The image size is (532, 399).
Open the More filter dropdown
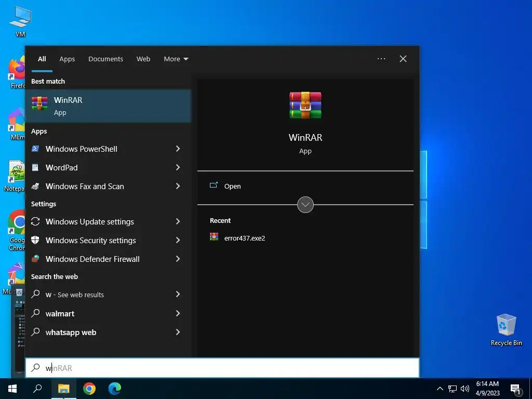[176, 59]
